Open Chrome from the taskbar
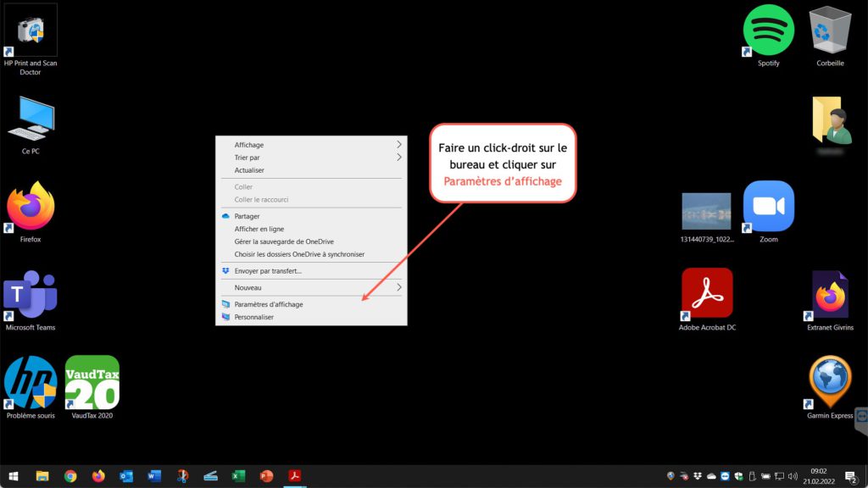Screen dimensions: 868x488 (70, 476)
